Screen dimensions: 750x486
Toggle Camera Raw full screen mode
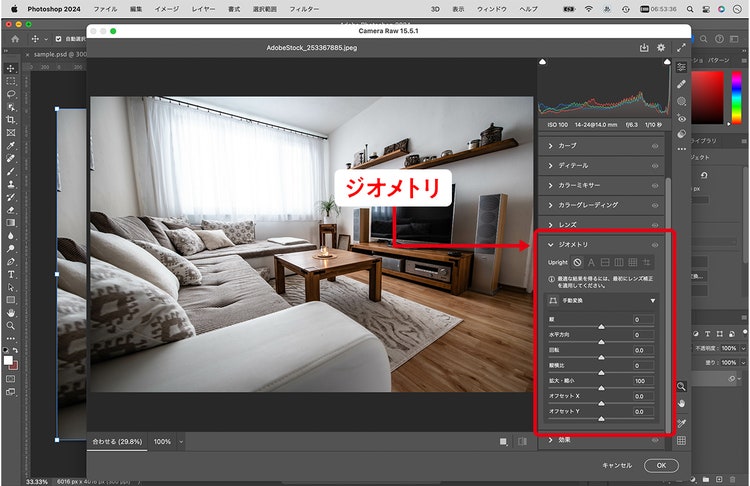click(x=681, y=48)
